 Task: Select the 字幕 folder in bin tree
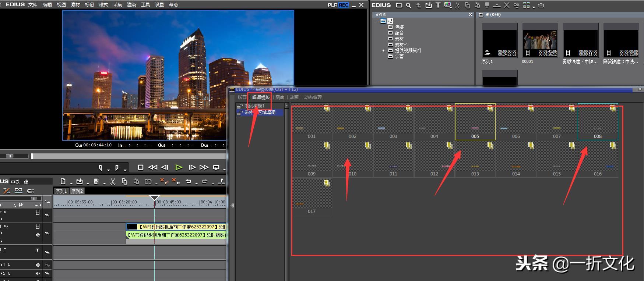click(x=399, y=56)
